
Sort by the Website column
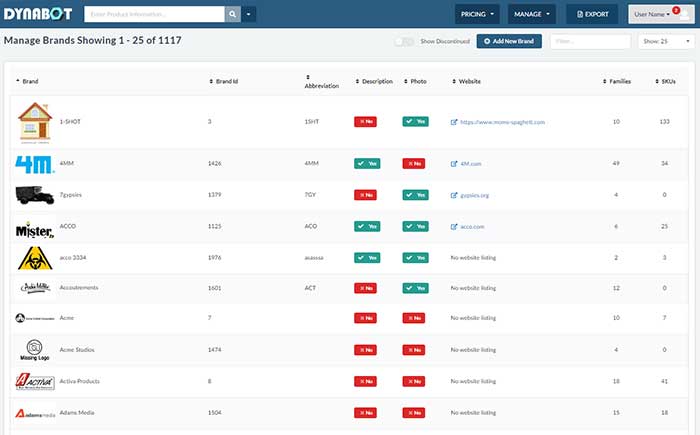pyautogui.click(x=467, y=81)
